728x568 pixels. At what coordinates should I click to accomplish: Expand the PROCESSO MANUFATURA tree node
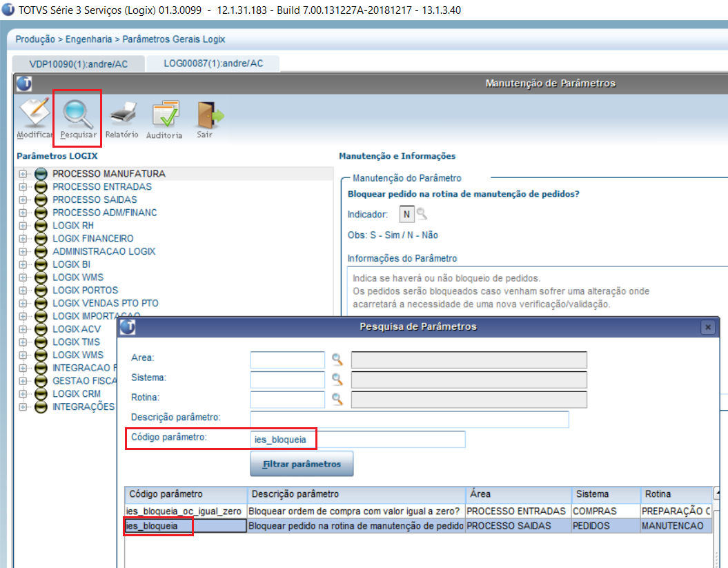coord(22,174)
